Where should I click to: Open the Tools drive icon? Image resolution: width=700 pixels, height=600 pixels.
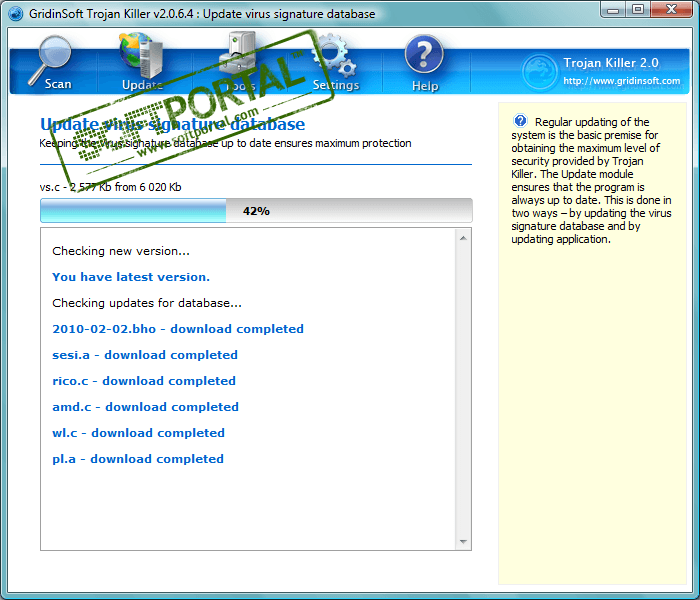(238, 54)
